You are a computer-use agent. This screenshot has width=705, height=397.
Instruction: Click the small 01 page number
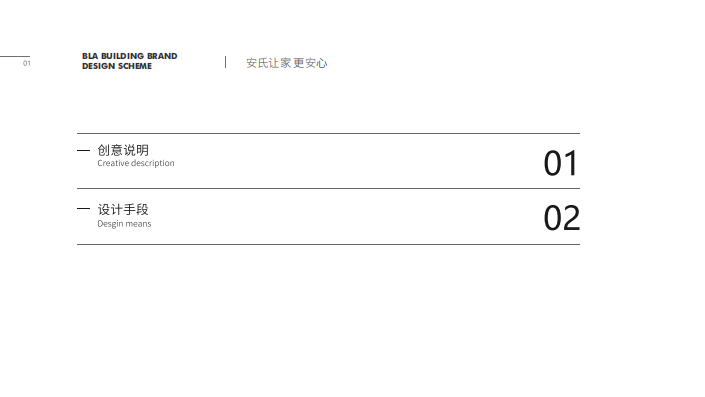pos(27,63)
